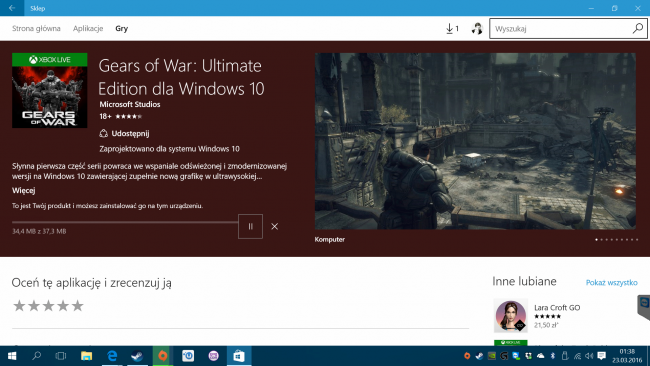Open Steam from the taskbar
This screenshot has height=366, width=650.
(137, 356)
